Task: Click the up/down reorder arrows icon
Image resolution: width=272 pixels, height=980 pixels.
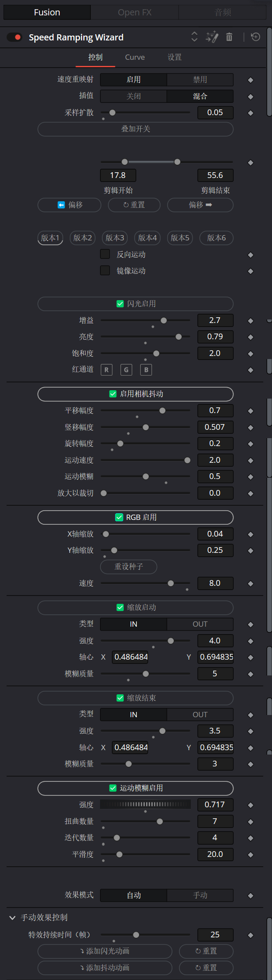Action: click(194, 37)
